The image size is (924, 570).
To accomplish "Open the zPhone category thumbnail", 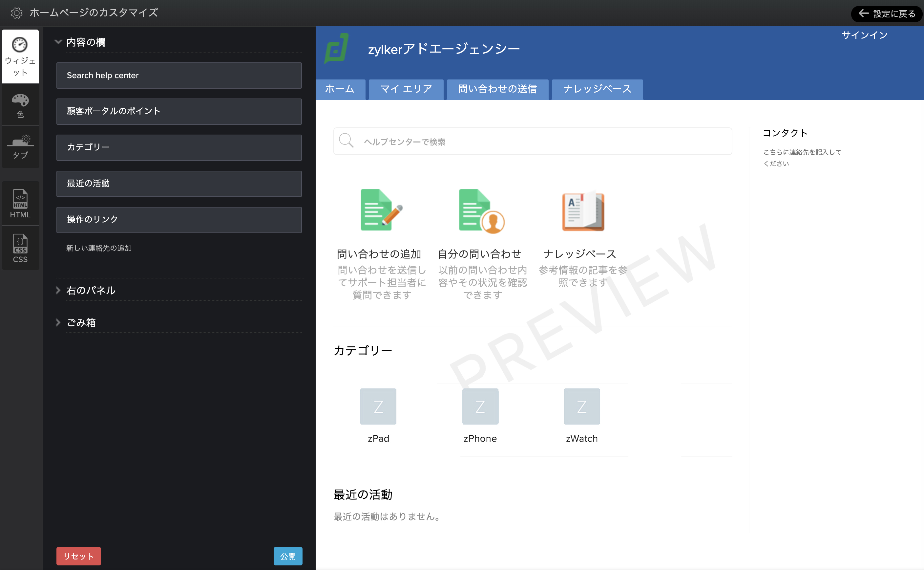I will [x=480, y=406].
